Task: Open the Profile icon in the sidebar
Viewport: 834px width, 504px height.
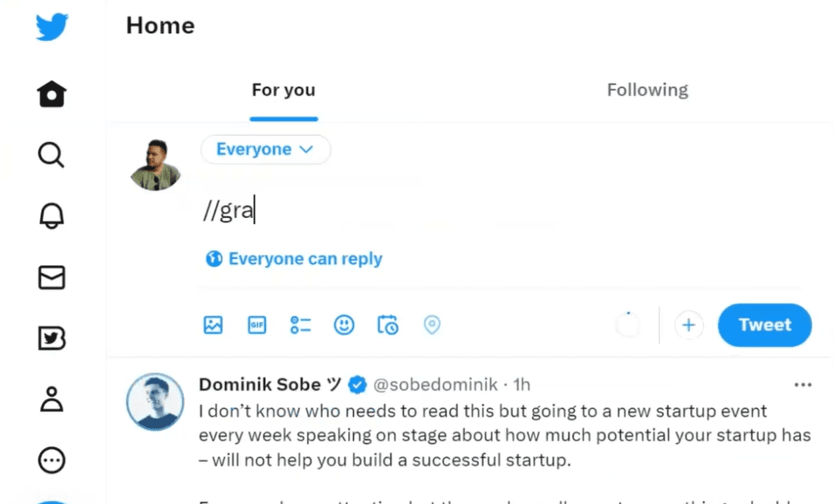Action: click(x=51, y=399)
